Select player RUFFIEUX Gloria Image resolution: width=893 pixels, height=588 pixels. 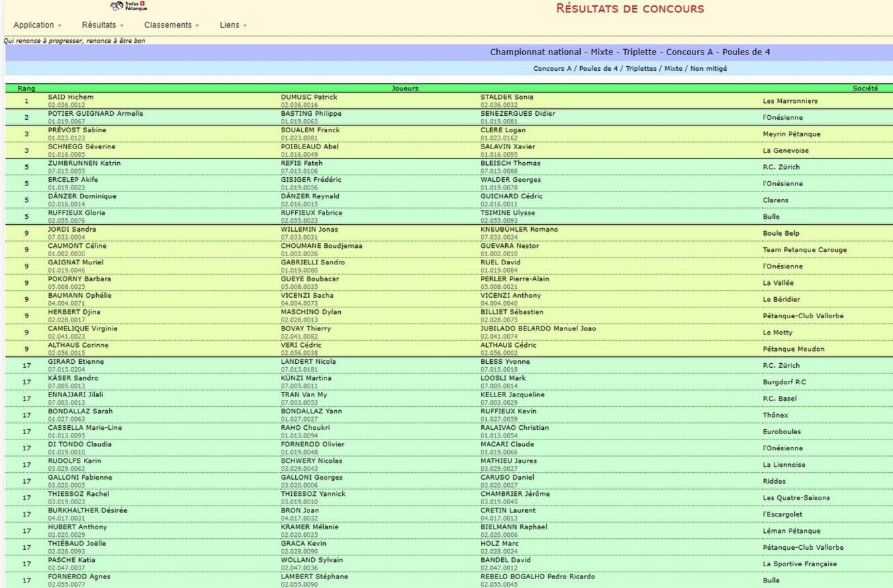click(x=76, y=213)
